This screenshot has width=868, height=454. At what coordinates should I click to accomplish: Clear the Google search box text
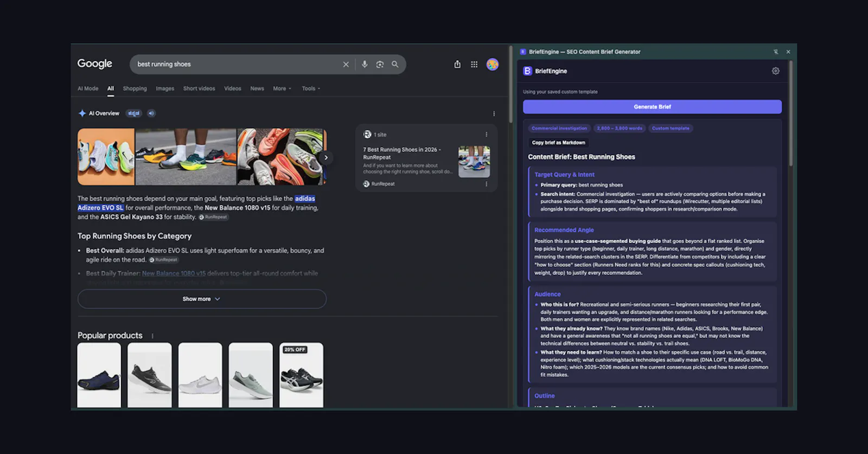(346, 64)
